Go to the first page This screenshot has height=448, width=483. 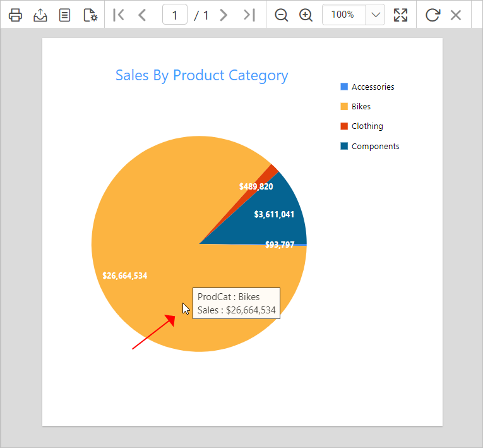pos(119,15)
